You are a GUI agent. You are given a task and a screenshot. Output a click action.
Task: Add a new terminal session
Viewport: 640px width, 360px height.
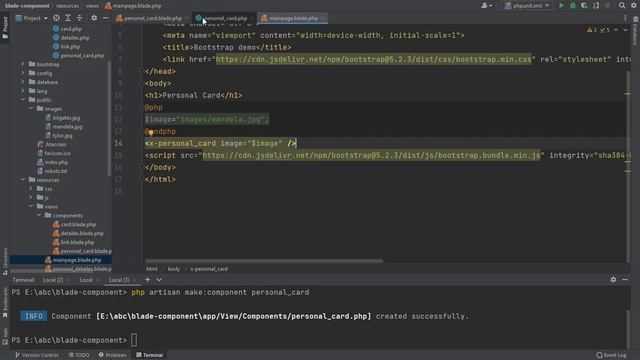147,280
